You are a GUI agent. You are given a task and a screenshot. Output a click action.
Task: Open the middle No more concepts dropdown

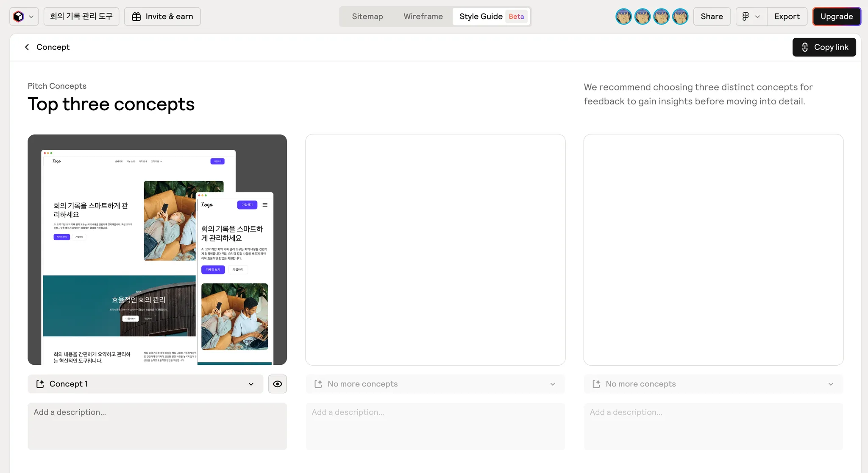[435, 384]
